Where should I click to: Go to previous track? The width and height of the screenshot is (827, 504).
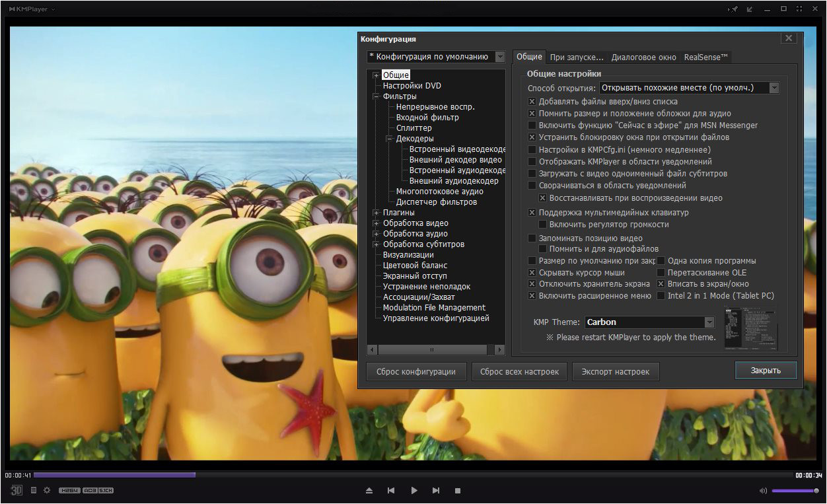391,491
